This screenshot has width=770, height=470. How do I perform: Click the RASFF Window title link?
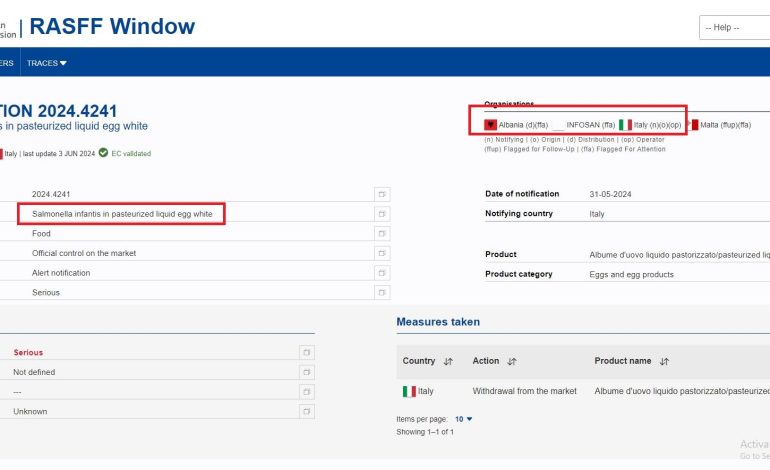[x=112, y=27]
